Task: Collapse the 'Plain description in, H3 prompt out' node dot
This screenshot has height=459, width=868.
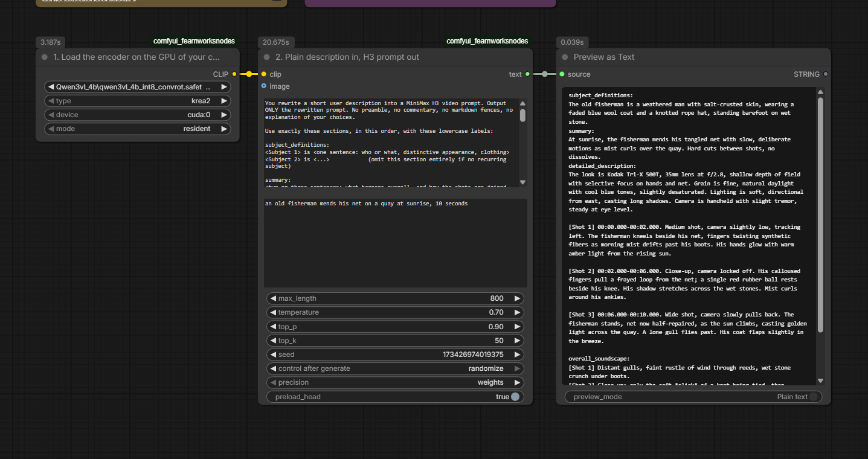Action: click(x=267, y=57)
